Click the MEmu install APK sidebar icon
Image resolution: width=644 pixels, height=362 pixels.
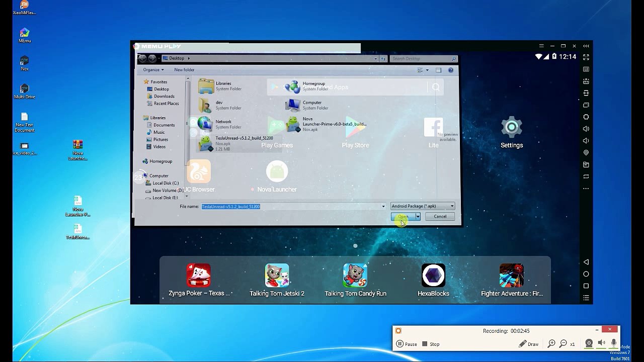(586, 81)
